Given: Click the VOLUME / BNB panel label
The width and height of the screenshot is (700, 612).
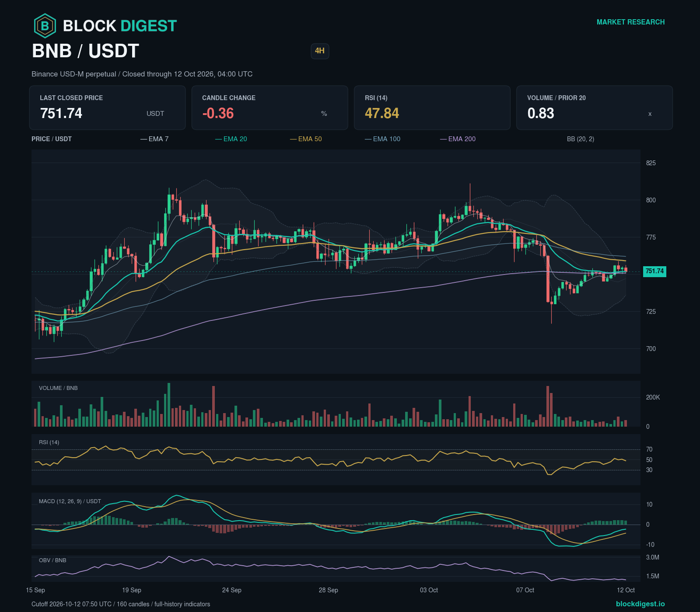Looking at the screenshot, I should pyautogui.click(x=58, y=388).
